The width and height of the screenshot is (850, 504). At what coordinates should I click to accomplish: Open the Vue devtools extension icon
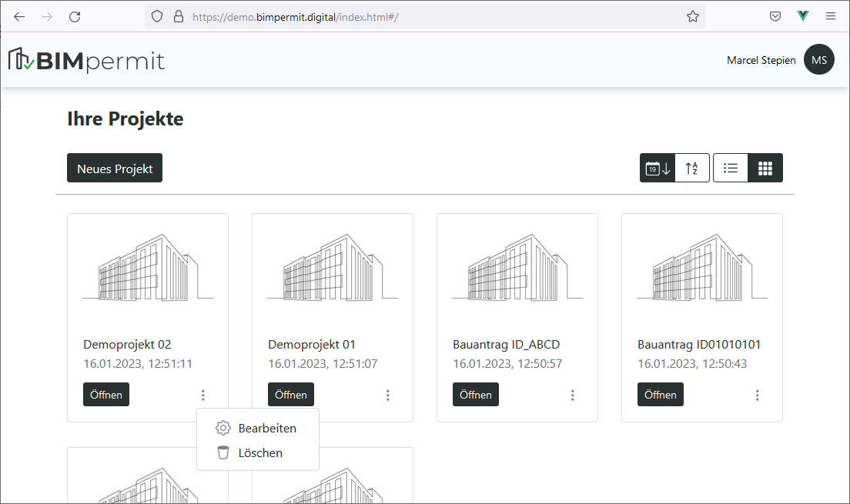[803, 16]
